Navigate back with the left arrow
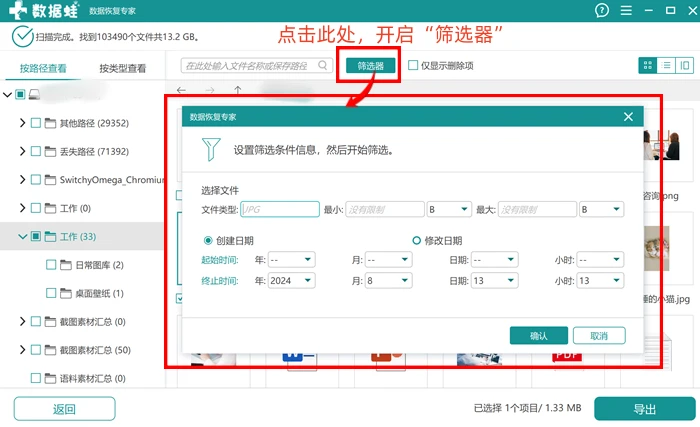The width and height of the screenshot is (700, 427). [x=181, y=90]
